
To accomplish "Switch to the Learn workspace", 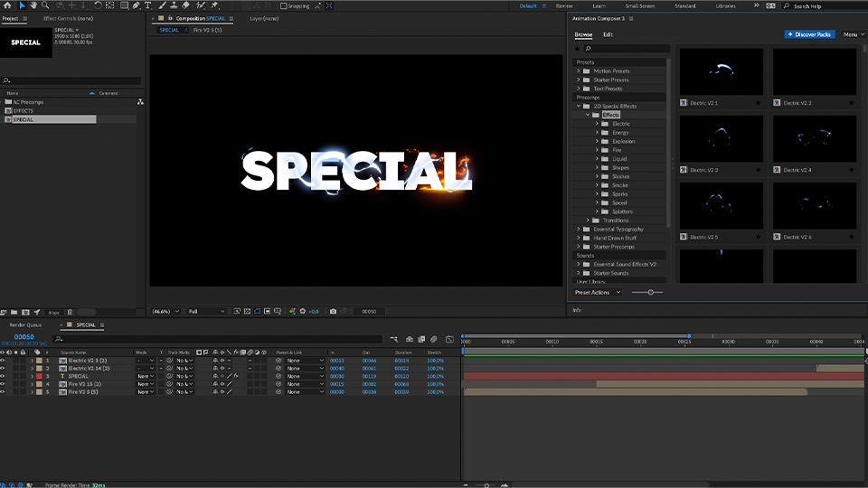I will [599, 5].
